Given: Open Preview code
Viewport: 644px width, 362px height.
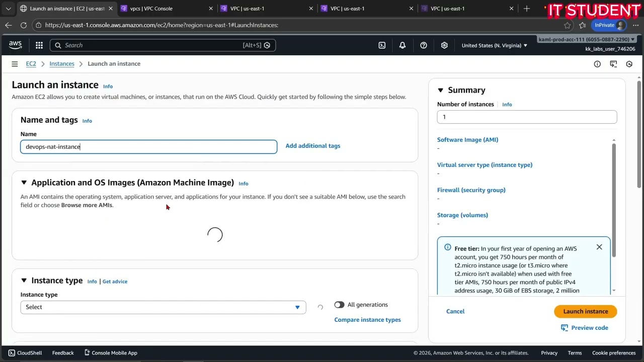Looking at the screenshot, I should point(585,328).
